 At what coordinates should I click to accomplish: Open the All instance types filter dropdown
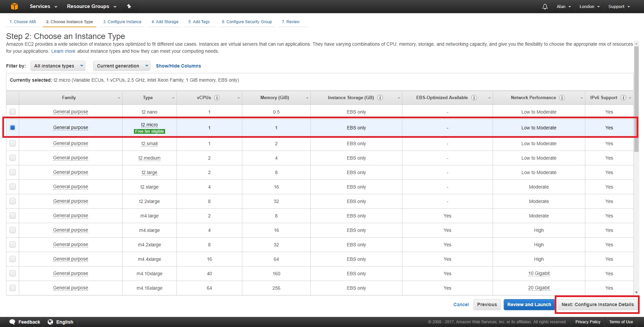click(x=58, y=66)
